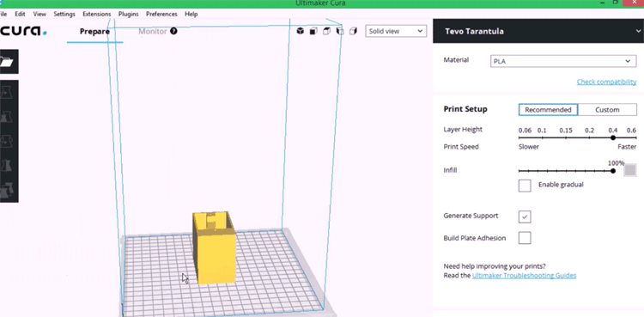Click the Infill slider handle at 100%
644x317 pixels.
(x=613, y=171)
